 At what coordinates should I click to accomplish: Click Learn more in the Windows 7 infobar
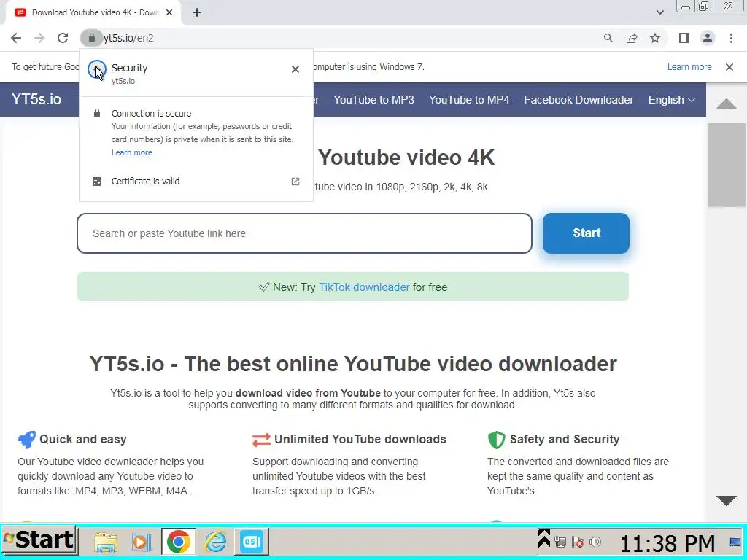(x=689, y=67)
